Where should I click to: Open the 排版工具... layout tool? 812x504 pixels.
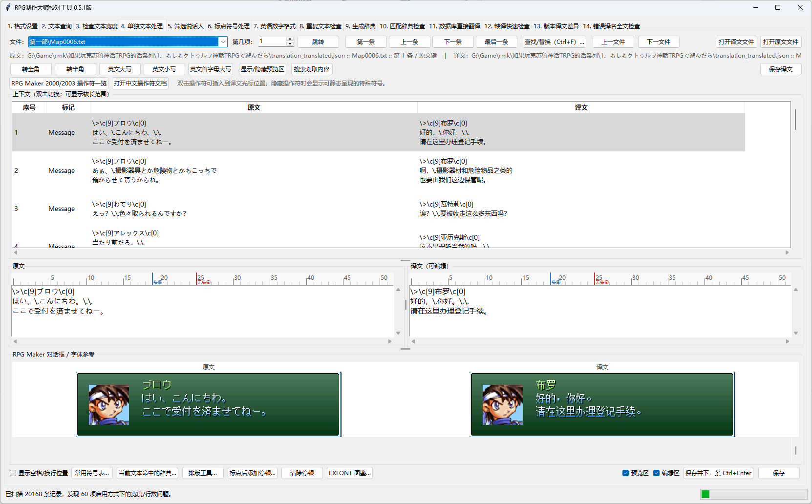[x=203, y=473]
